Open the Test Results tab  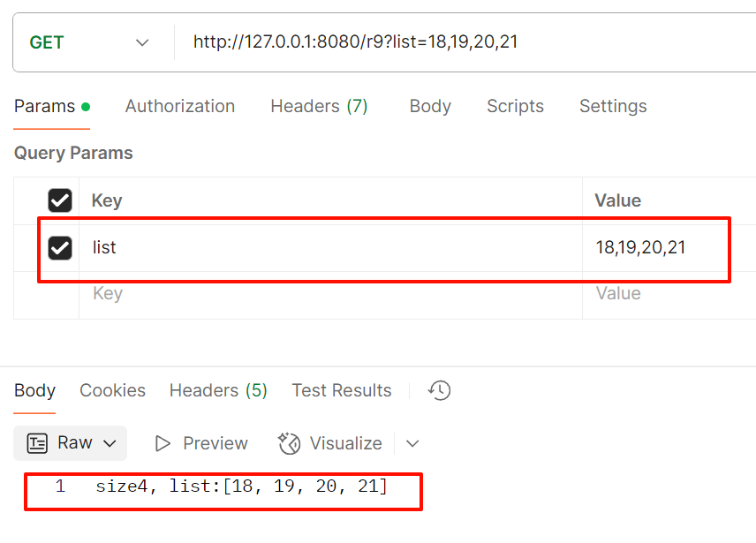pyautogui.click(x=342, y=390)
